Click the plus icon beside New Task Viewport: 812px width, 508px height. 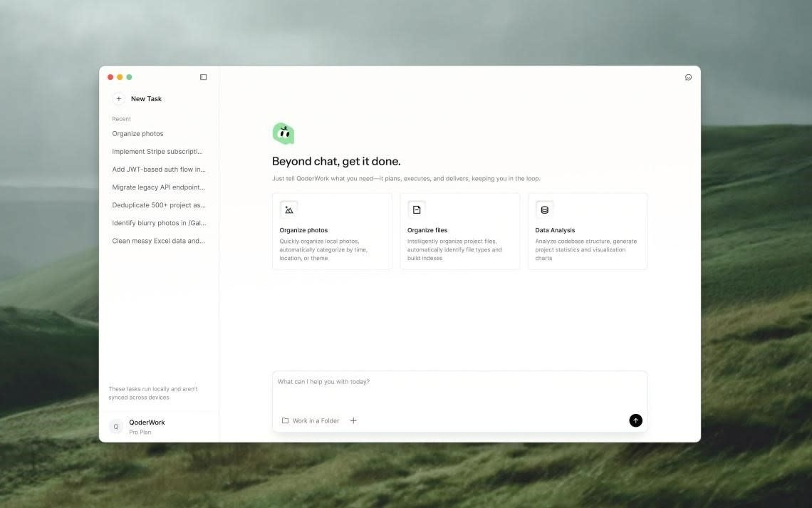(118, 99)
